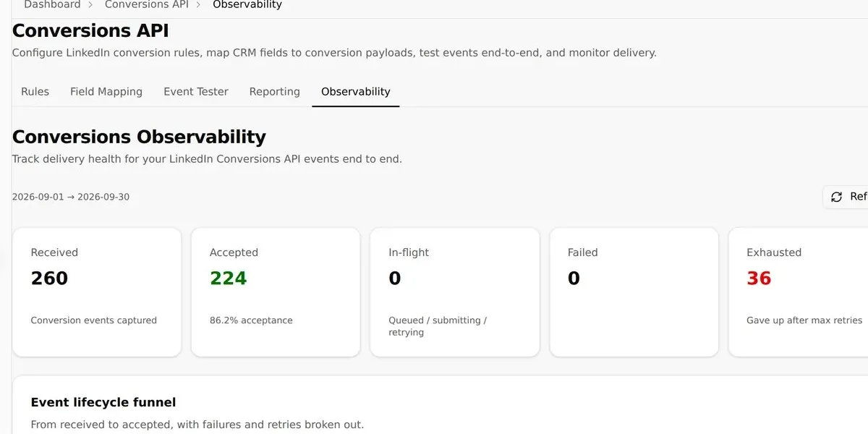The width and height of the screenshot is (868, 434).
Task: Click 'Conversion events captured' text
Action: (93, 320)
